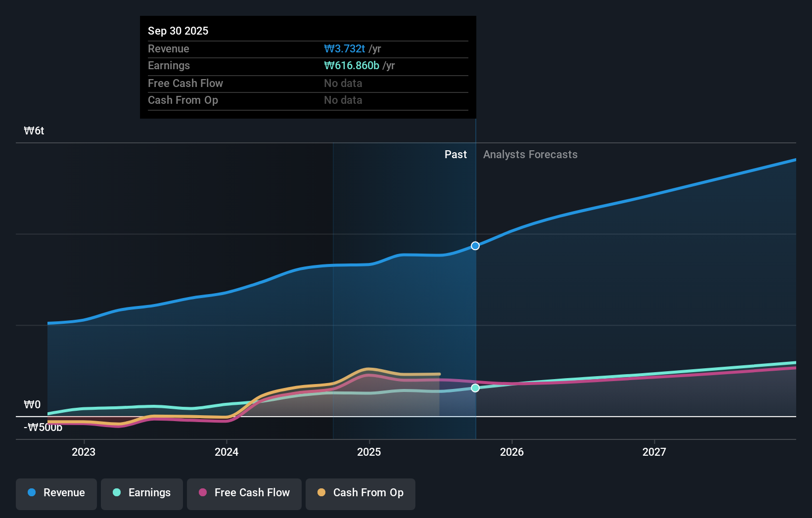
Task: Toggle the Earnings series visibility
Action: 142,494
